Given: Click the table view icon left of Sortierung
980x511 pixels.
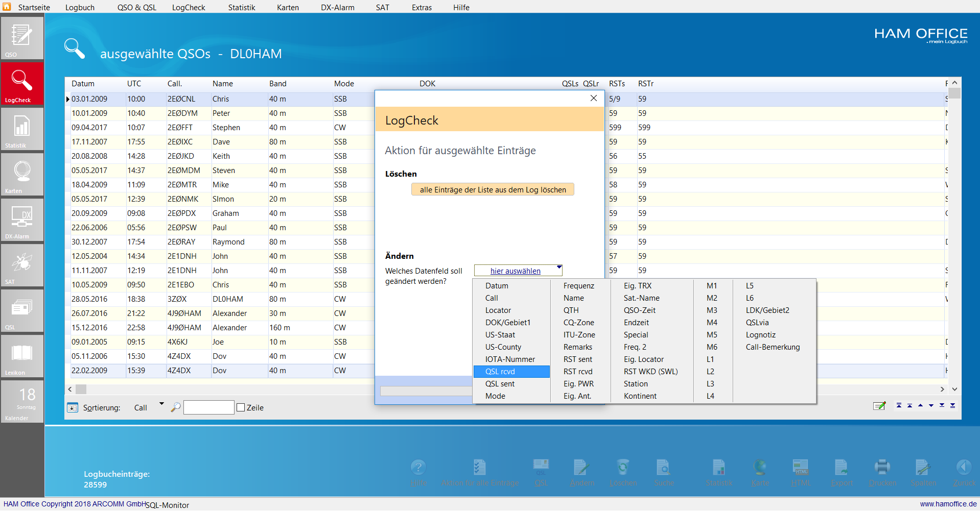Looking at the screenshot, I should 73,407.
